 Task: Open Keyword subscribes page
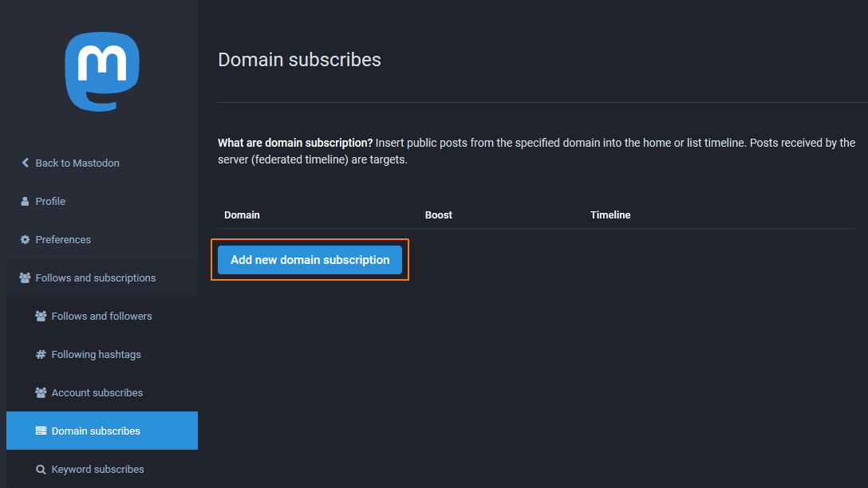click(97, 469)
